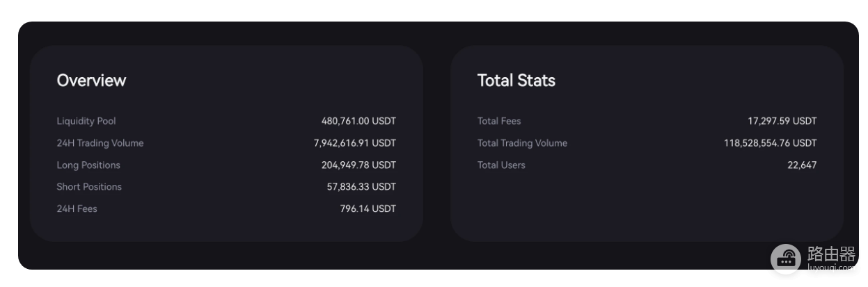Click the 57,836.33 USDT short positions value
The image size is (868, 287).
[361, 187]
